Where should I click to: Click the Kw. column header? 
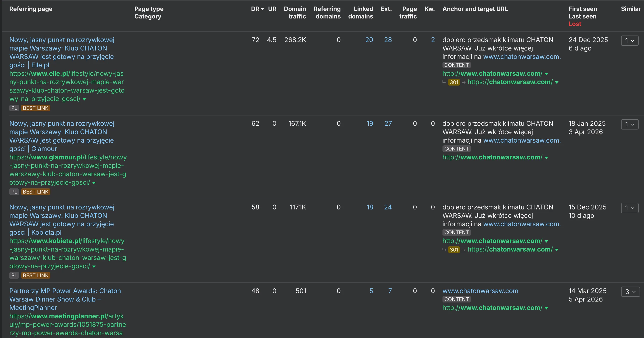[429, 9]
